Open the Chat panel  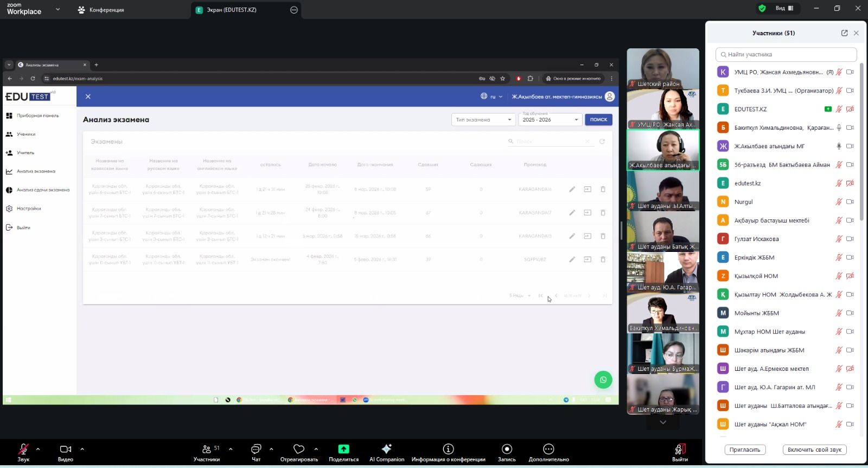[x=256, y=450]
